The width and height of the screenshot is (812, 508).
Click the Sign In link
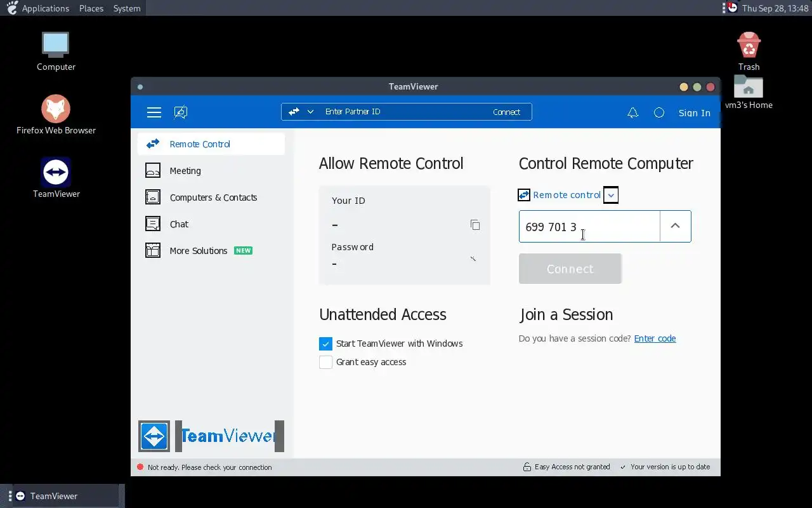click(x=695, y=113)
